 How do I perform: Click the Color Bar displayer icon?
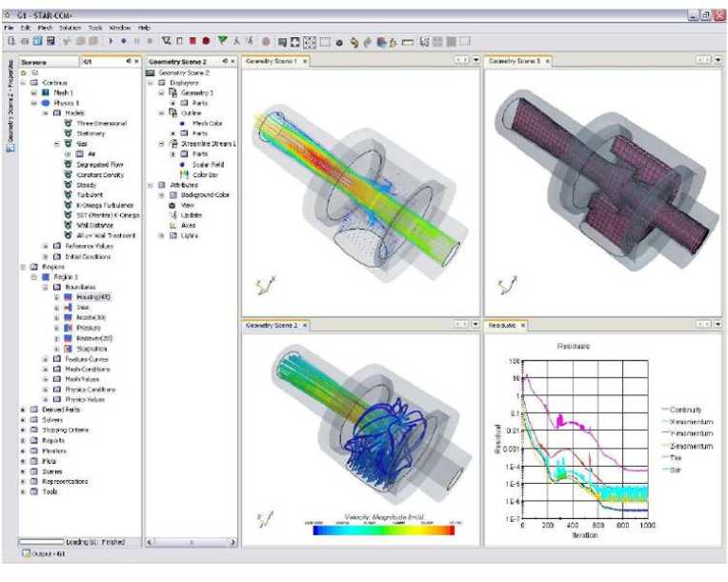point(184,174)
